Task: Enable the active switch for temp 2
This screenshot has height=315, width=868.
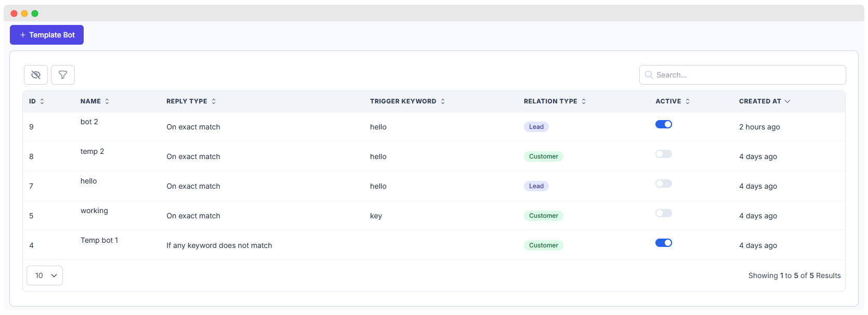Action: point(664,154)
